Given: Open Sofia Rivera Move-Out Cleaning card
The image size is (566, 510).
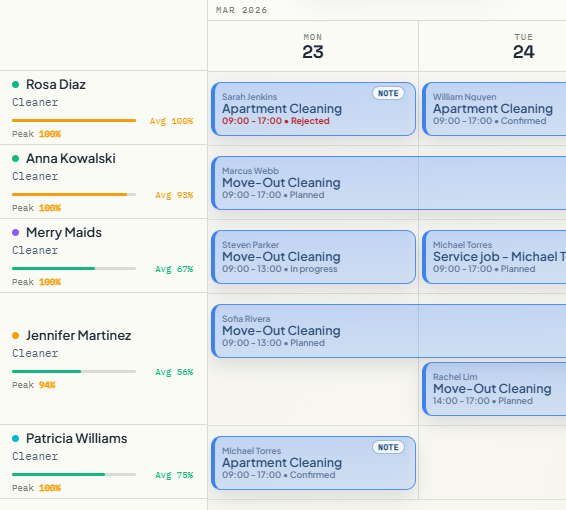Looking at the screenshot, I should [x=388, y=331].
